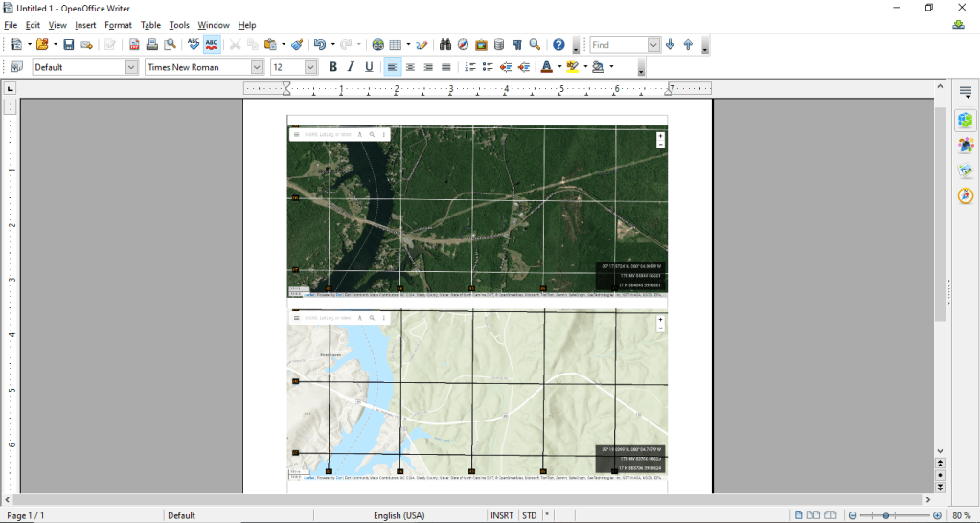Open the Font Name dropdown

257,67
